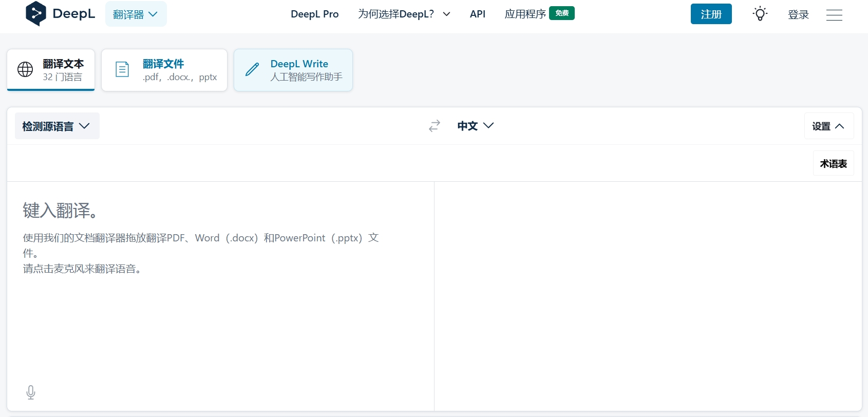
Task: Click the pencil icon on DeepL Write
Action: click(252, 69)
